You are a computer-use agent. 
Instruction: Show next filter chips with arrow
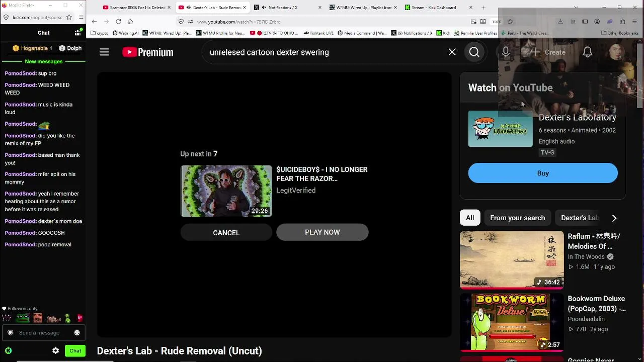click(x=614, y=218)
